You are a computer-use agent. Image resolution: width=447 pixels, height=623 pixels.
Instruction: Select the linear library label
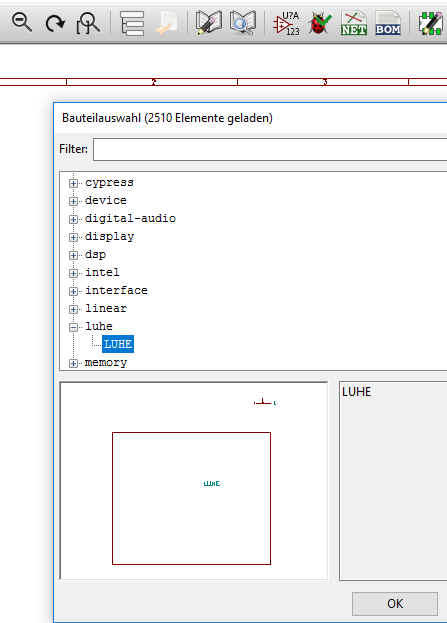tap(106, 308)
